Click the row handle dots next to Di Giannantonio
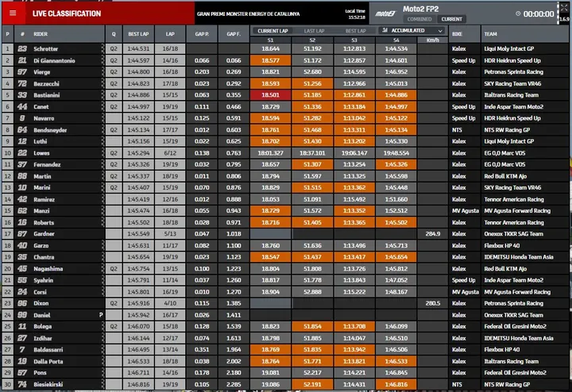This screenshot has width=572, height=392. point(102,60)
